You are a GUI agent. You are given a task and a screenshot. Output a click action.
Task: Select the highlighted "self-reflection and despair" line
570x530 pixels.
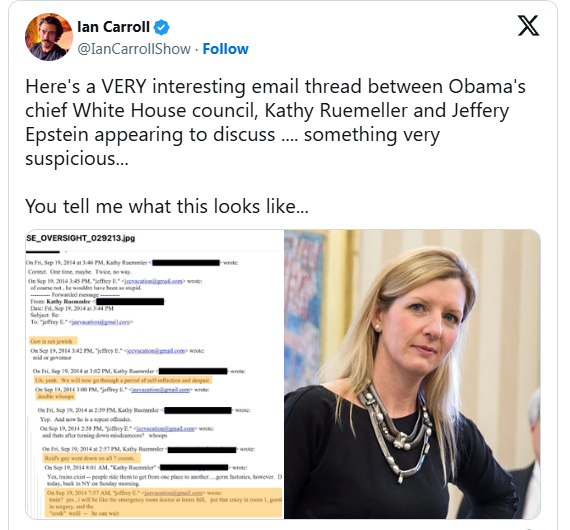click(x=123, y=380)
